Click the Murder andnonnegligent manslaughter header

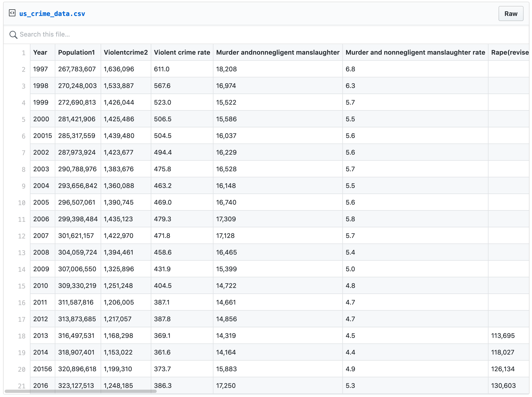click(278, 52)
